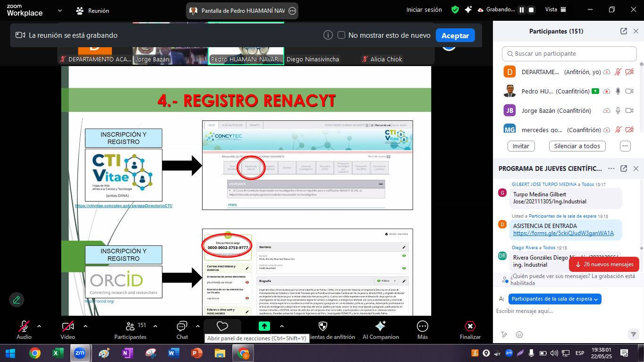Image resolution: width=644 pixels, height=362 pixels.
Task: Open participants panel more options ellipsis button
Action: coord(625,146)
